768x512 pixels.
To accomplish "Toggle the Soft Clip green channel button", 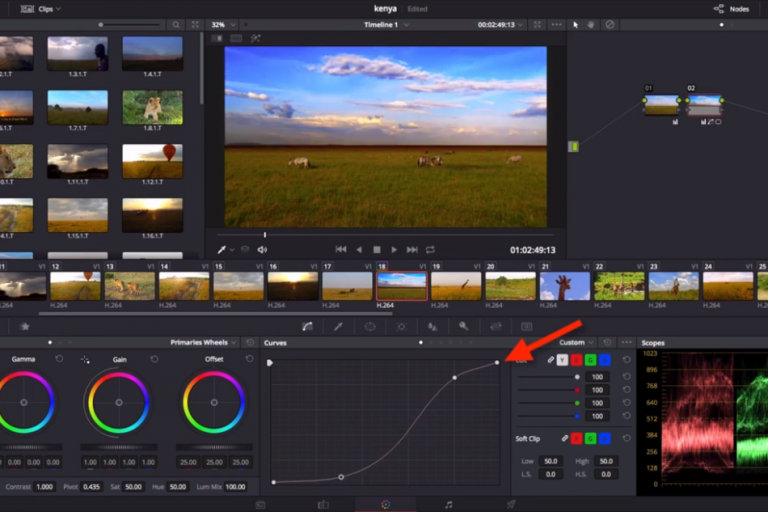I will (591, 439).
